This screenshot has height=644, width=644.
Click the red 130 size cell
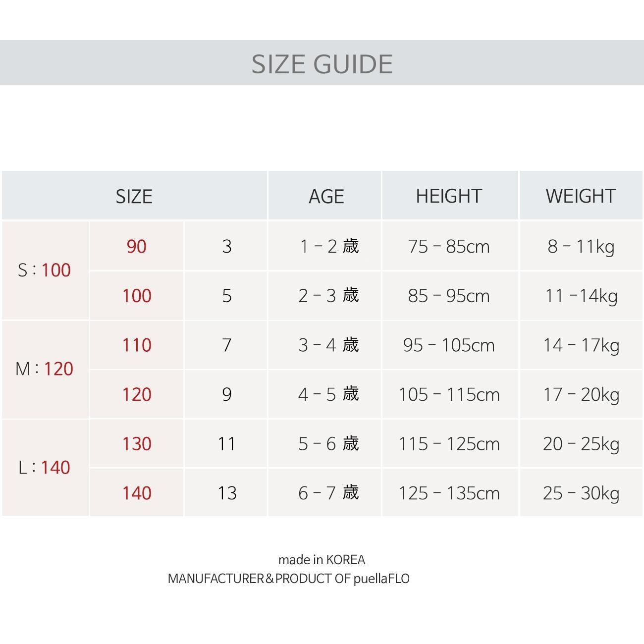136,443
